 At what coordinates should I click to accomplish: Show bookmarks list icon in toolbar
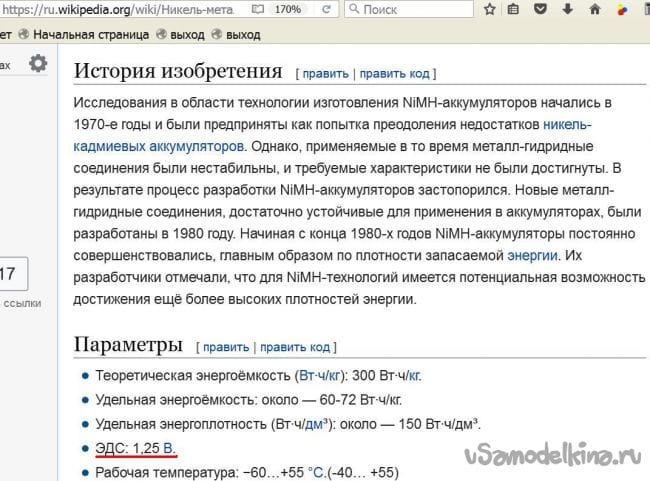(x=514, y=9)
